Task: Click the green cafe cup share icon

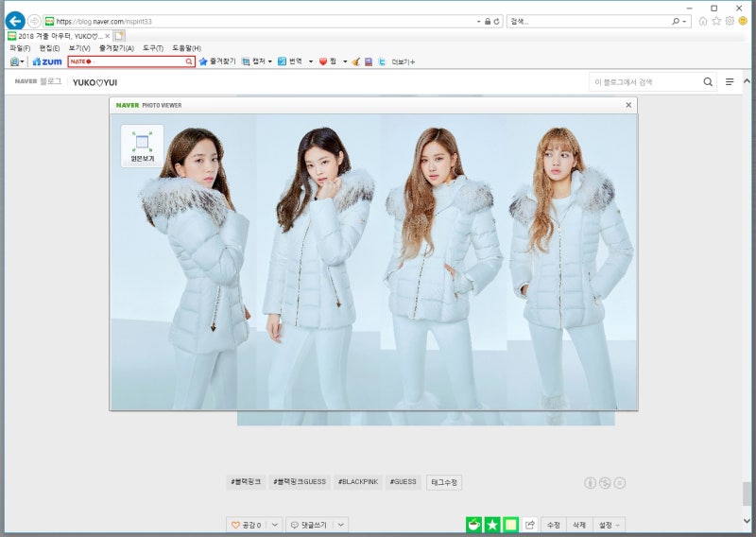Action: [x=473, y=525]
